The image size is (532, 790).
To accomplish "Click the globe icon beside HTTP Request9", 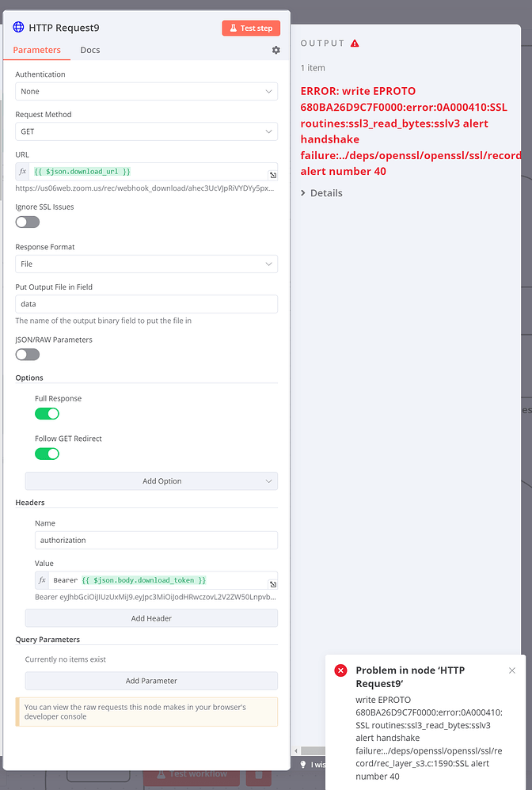I will [x=17, y=27].
